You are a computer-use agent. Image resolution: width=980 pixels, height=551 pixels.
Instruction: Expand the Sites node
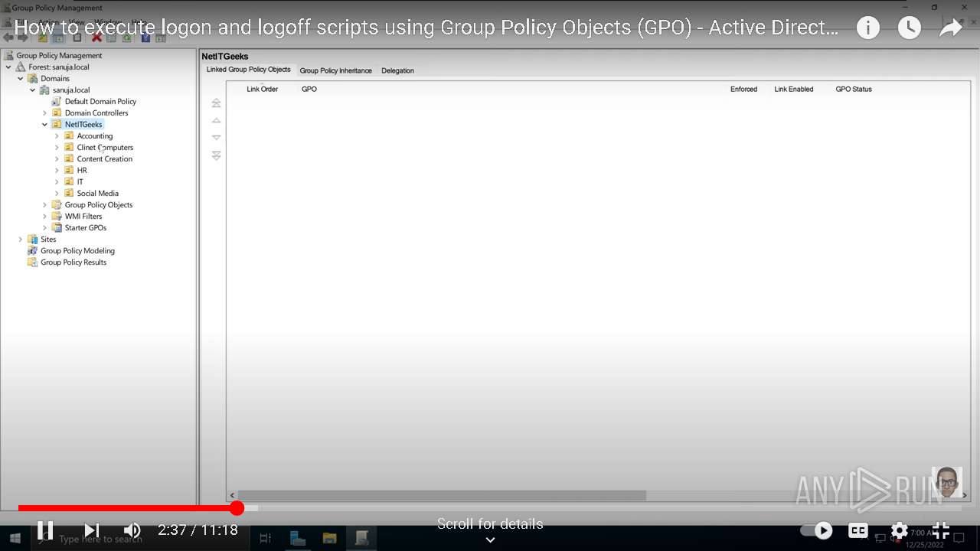click(21, 240)
